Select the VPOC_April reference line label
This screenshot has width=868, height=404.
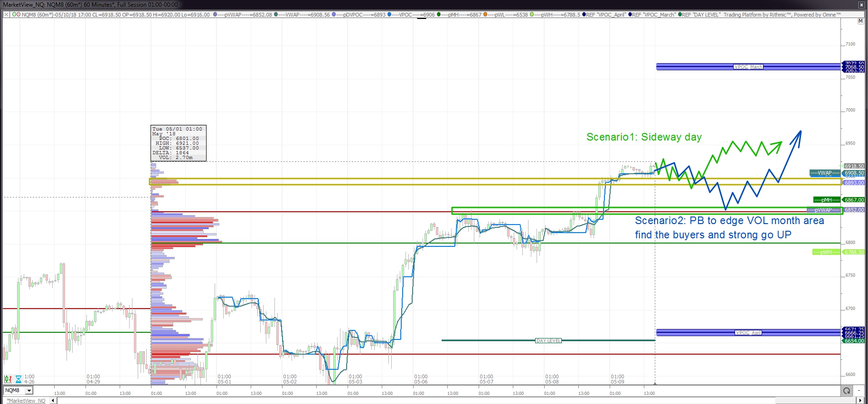(748, 333)
